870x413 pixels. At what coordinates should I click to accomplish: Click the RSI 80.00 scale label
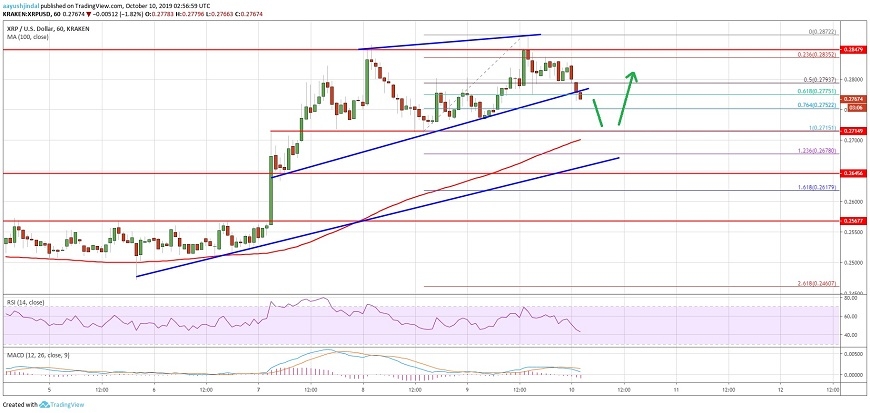(x=851, y=298)
